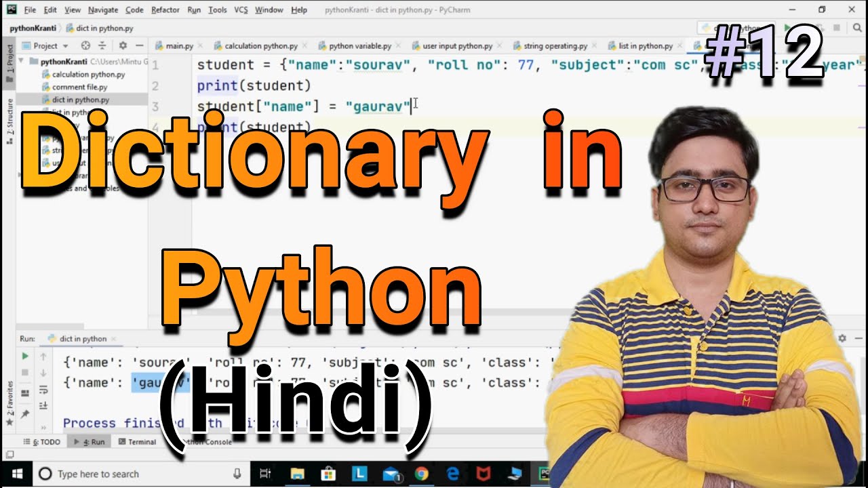This screenshot has height=488, width=868.
Task: Close the dict in python Run tab
Action: 115,339
